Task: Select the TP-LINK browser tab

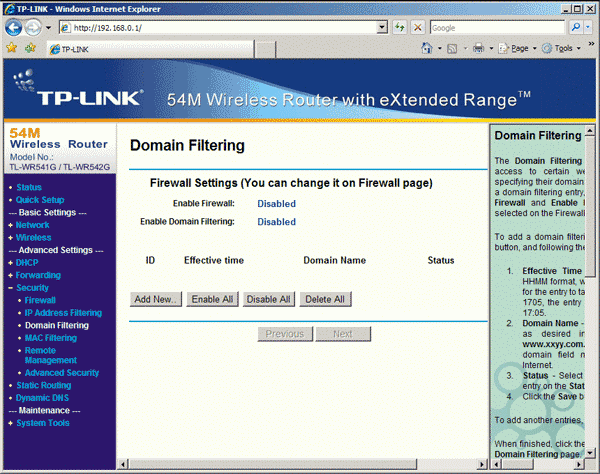Action: (x=150, y=49)
